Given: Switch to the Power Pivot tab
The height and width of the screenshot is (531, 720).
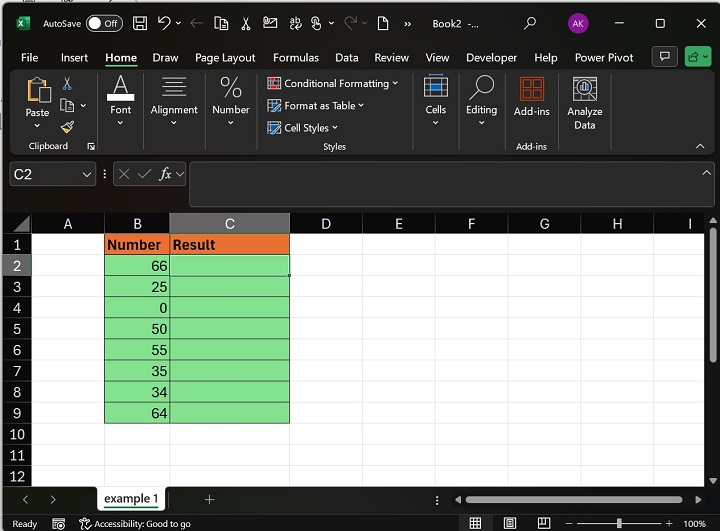Looking at the screenshot, I should click(x=604, y=58).
